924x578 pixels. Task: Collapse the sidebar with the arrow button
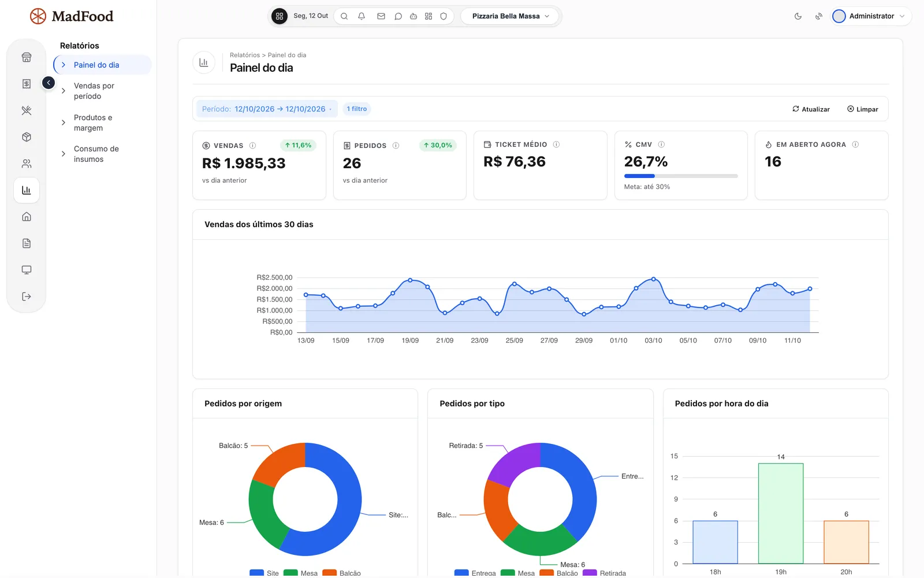pyautogui.click(x=49, y=83)
